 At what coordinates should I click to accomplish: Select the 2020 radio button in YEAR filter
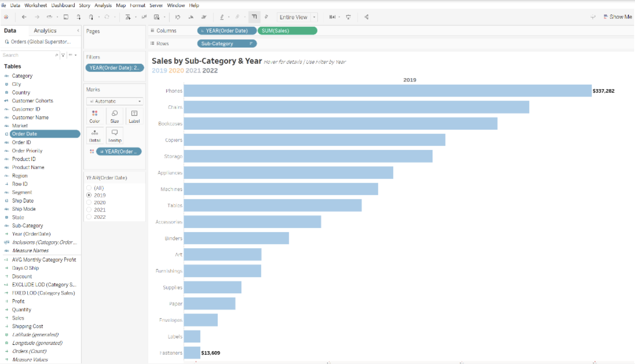(x=89, y=202)
